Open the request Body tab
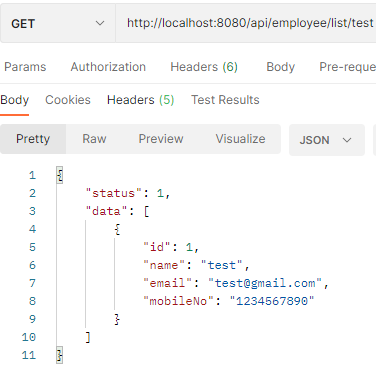The width and height of the screenshot is (376, 372). (x=280, y=67)
